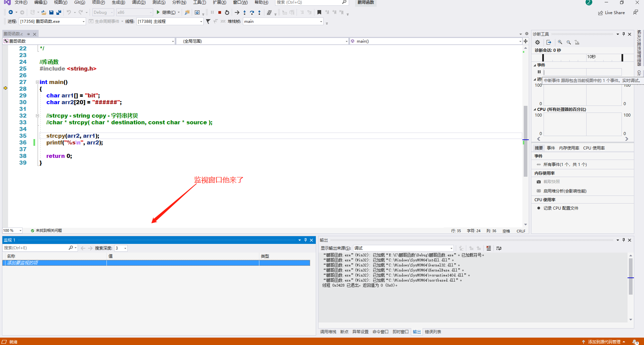
Task: Step Over the current line
Action: tap(252, 12)
